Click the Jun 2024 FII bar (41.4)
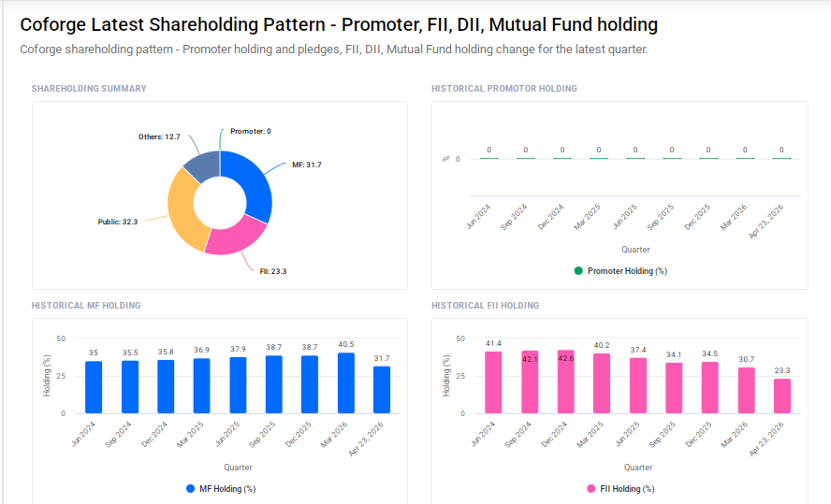Viewport: 831px width, 504px height. tap(493, 382)
